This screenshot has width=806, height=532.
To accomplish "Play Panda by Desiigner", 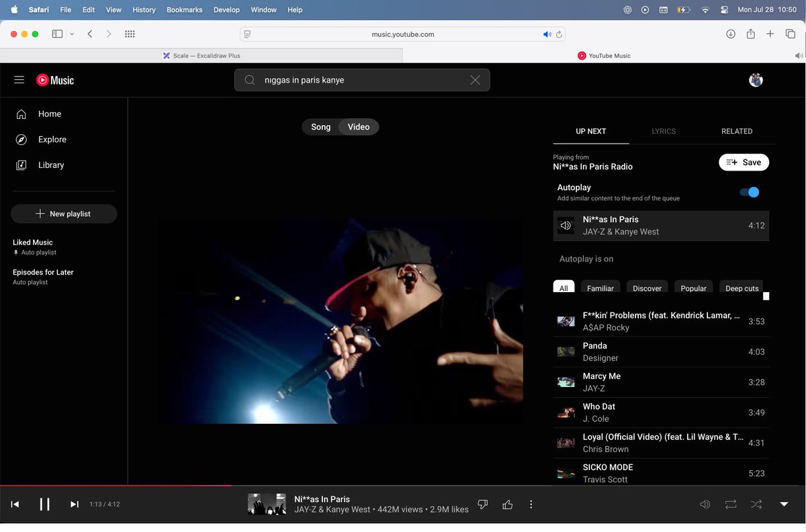I will tap(661, 352).
